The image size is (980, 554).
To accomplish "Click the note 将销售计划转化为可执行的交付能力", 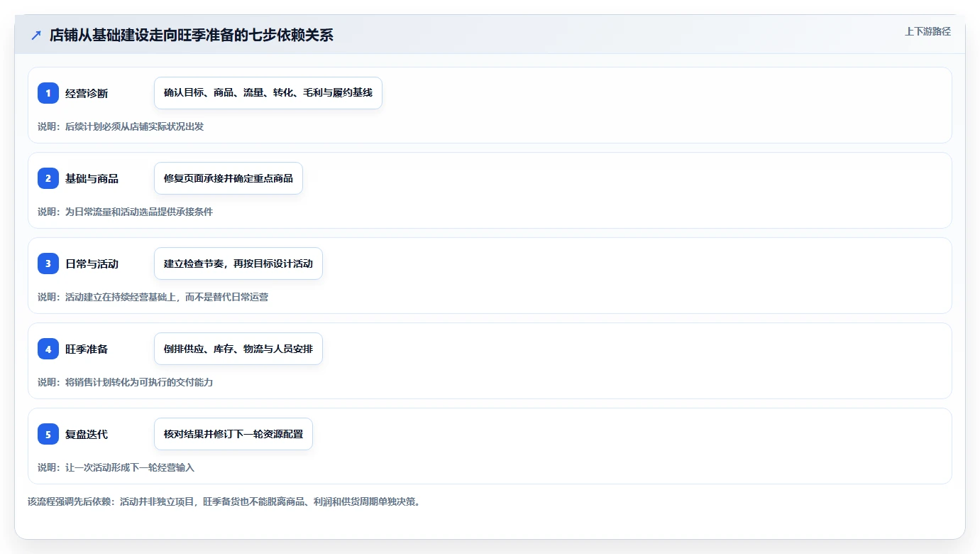I will pyautogui.click(x=125, y=382).
